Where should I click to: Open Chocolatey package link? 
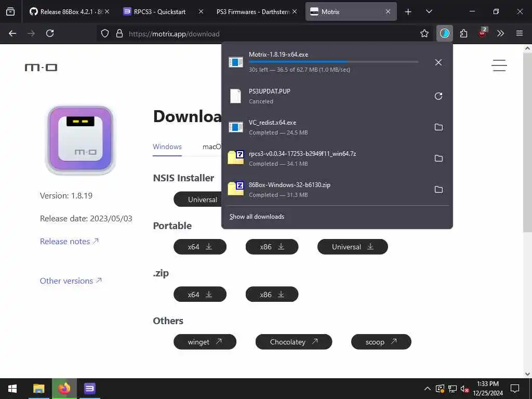pos(294,342)
